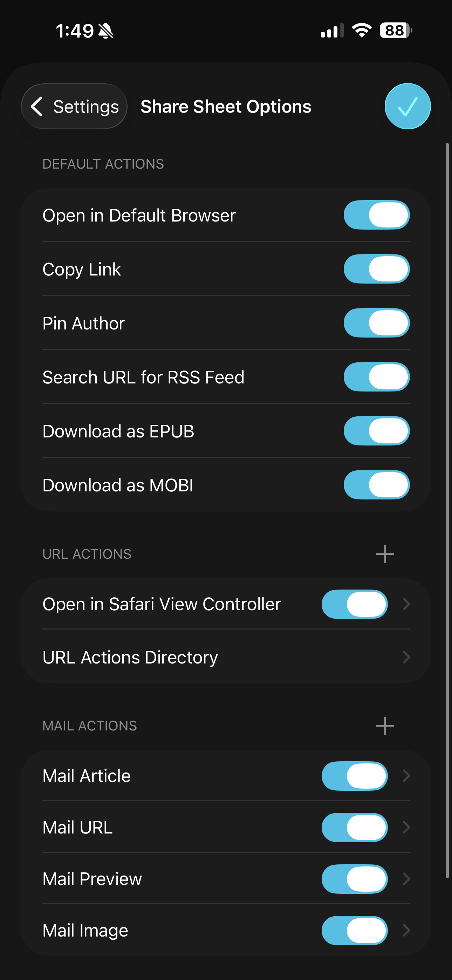Disable Open in Default Browser toggle
Image resolution: width=452 pixels, height=980 pixels.
pos(376,215)
